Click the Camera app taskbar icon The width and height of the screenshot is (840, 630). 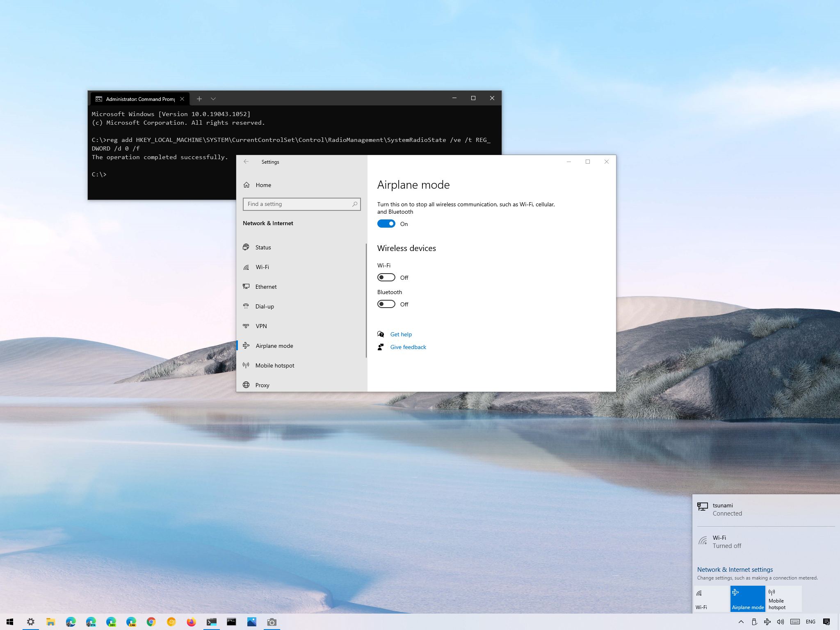point(272,622)
